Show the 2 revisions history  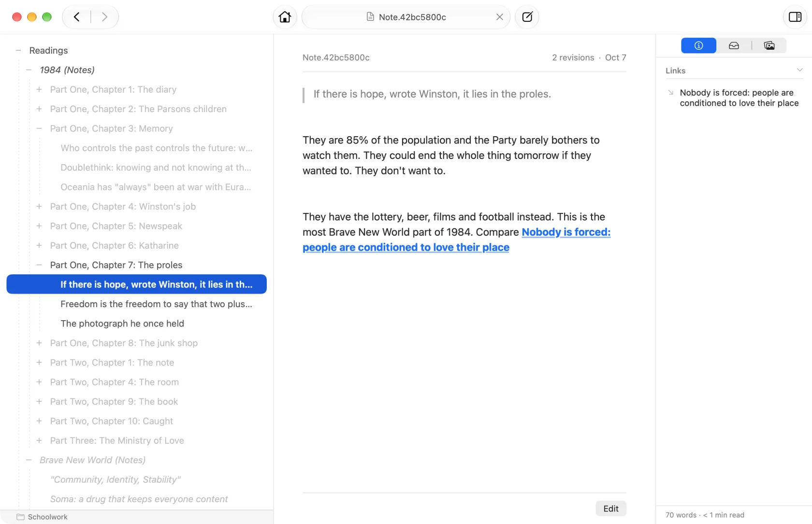pyautogui.click(x=573, y=57)
